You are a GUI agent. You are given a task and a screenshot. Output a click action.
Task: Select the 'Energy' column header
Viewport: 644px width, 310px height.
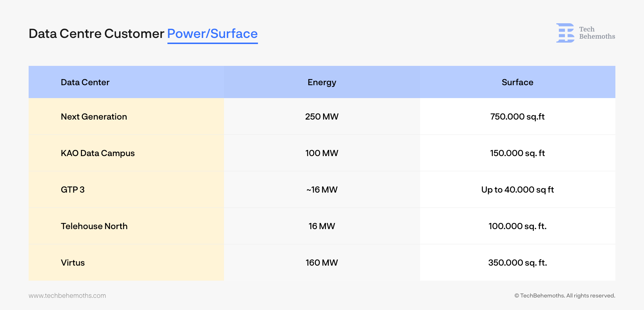point(322,83)
